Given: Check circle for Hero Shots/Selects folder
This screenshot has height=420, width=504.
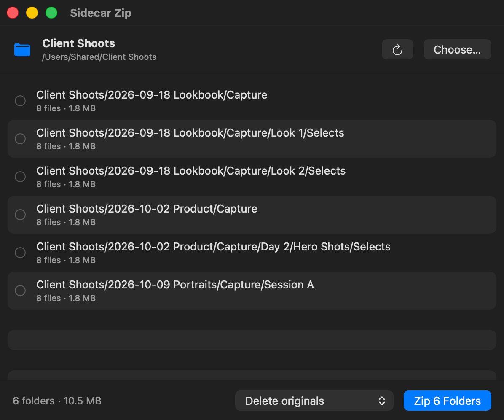Looking at the screenshot, I should [20, 253].
